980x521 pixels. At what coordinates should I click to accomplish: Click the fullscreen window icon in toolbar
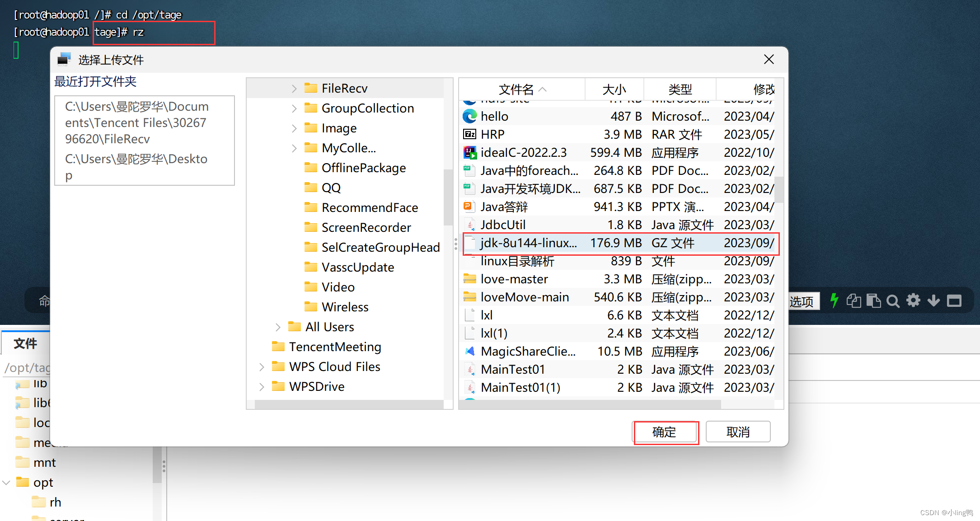tap(954, 301)
